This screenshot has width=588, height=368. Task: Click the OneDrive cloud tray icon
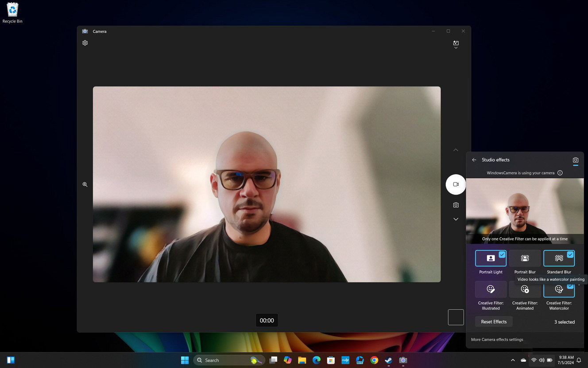click(523, 360)
